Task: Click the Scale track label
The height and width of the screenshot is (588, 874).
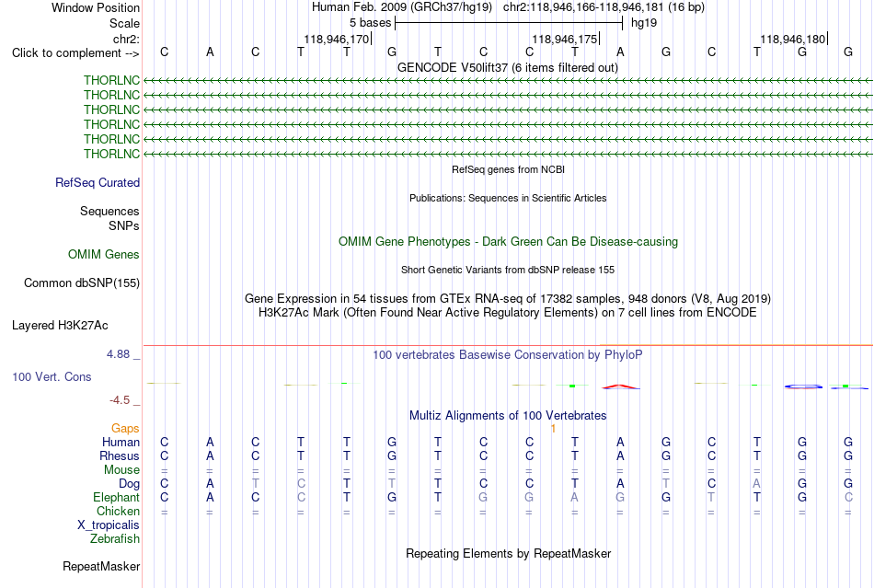Action: click(x=124, y=23)
